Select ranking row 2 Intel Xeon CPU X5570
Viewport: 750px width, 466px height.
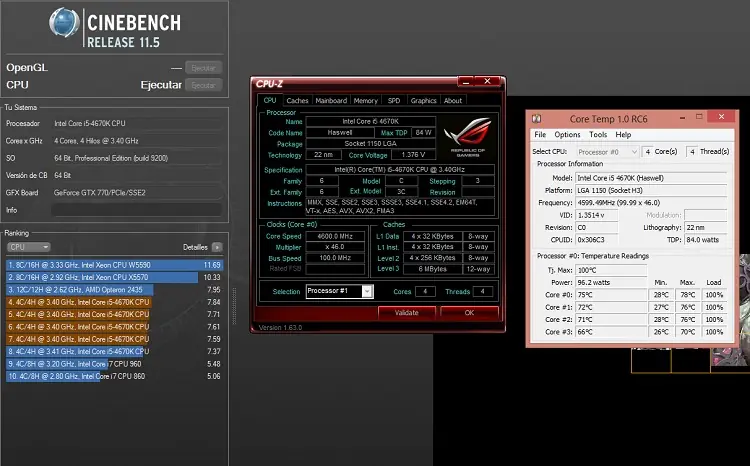pyautogui.click(x=114, y=277)
